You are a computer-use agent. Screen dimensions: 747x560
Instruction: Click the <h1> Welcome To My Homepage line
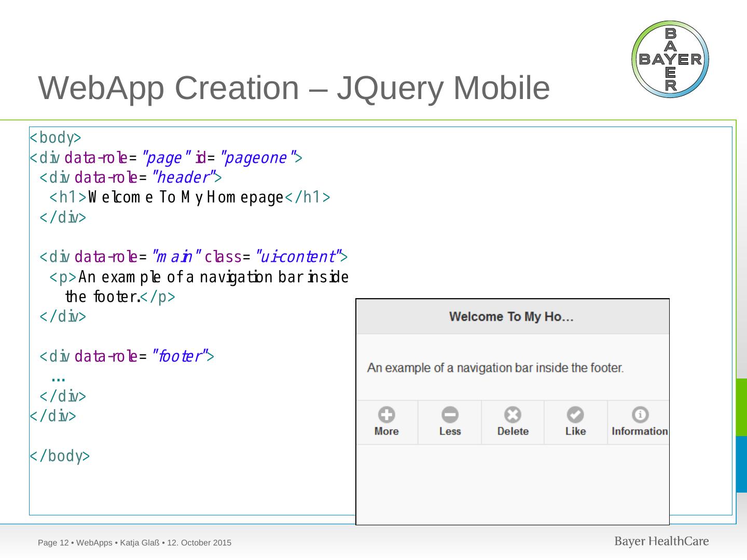[x=190, y=198]
